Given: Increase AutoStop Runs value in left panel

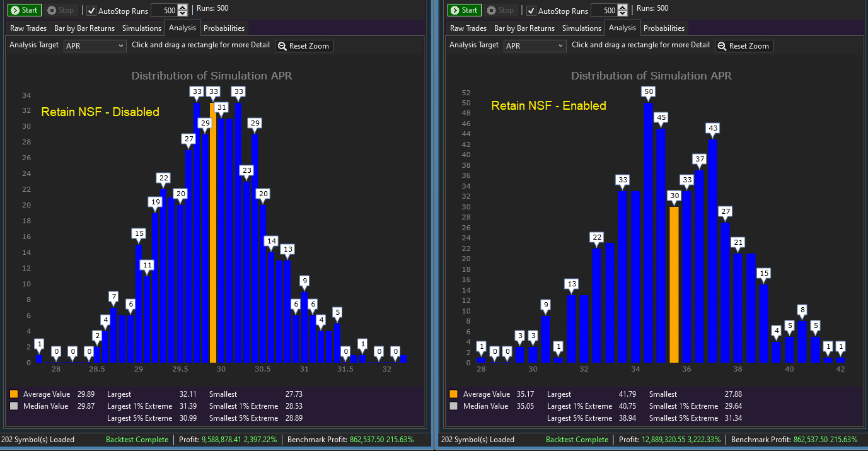Looking at the screenshot, I should [x=183, y=7].
